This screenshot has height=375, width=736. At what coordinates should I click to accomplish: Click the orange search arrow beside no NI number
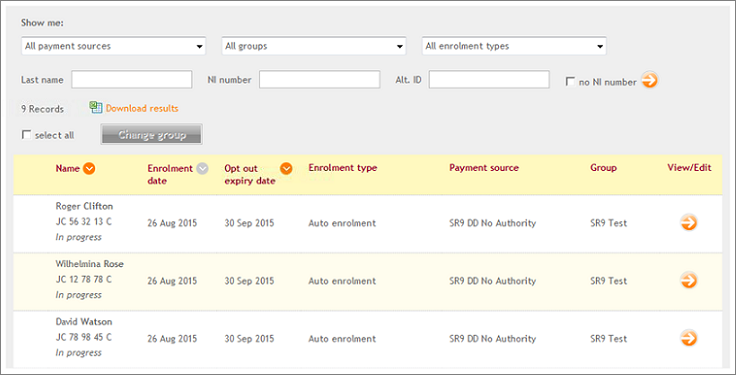(650, 80)
